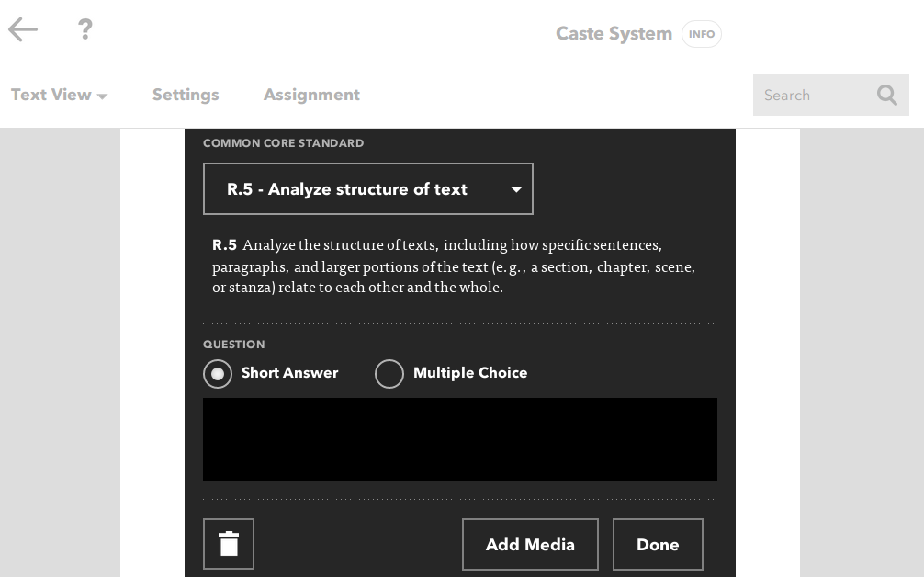This screenshot has width=924, height=577.
Task: Click the Add Media button
Action: pyautogui.click(x=530, y=544)
